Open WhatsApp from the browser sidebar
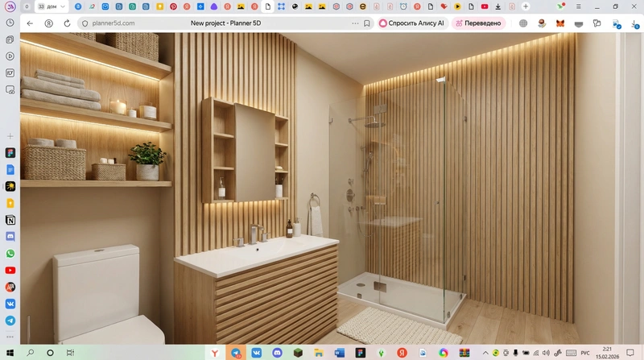The width and height of the screenshot is (644, 360). click(x=10, y=254)
